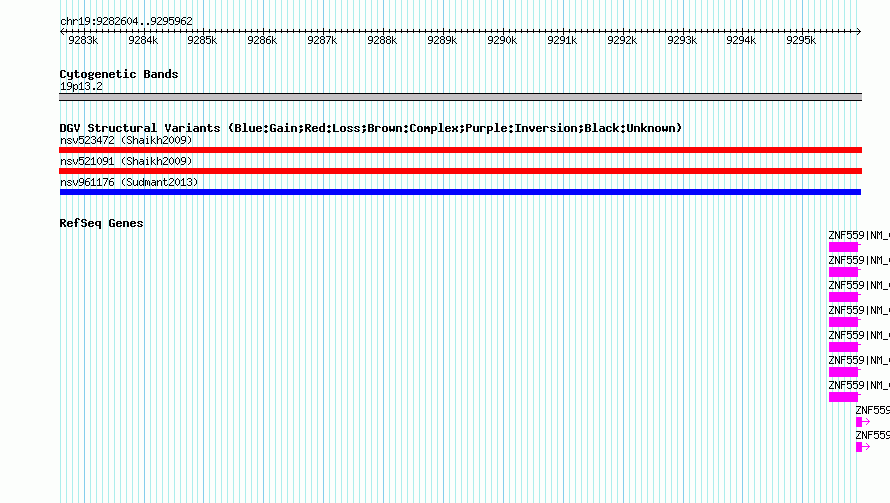Click the left arrowhead of the ruler
The width and height of the screenshot is (890, 503).
62,31
